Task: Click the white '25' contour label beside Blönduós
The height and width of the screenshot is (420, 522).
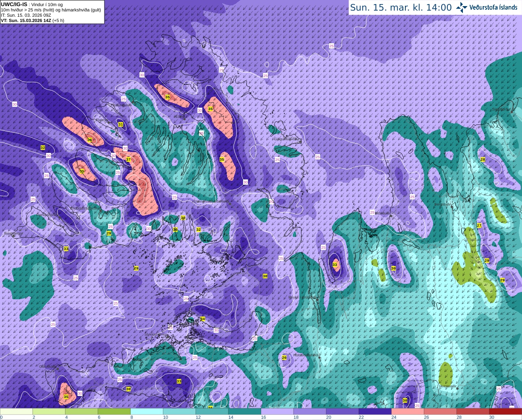Action: [x=372, y=212]
